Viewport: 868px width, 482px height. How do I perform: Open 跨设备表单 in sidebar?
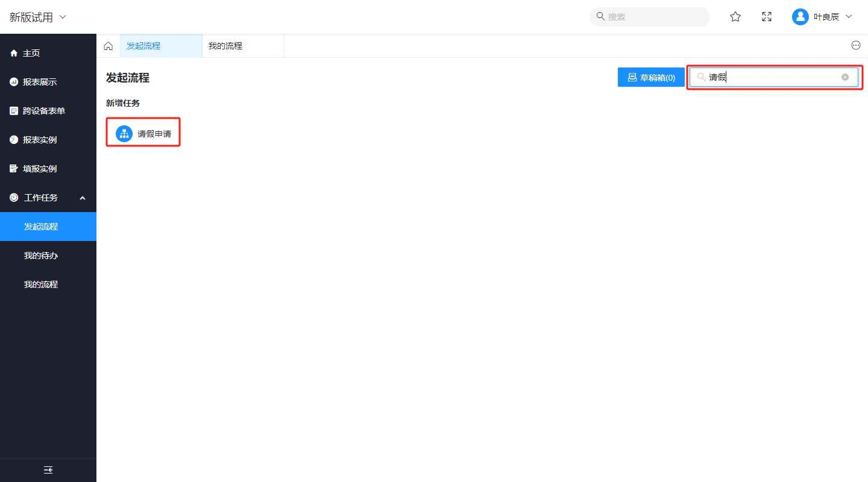click(44, 111)
